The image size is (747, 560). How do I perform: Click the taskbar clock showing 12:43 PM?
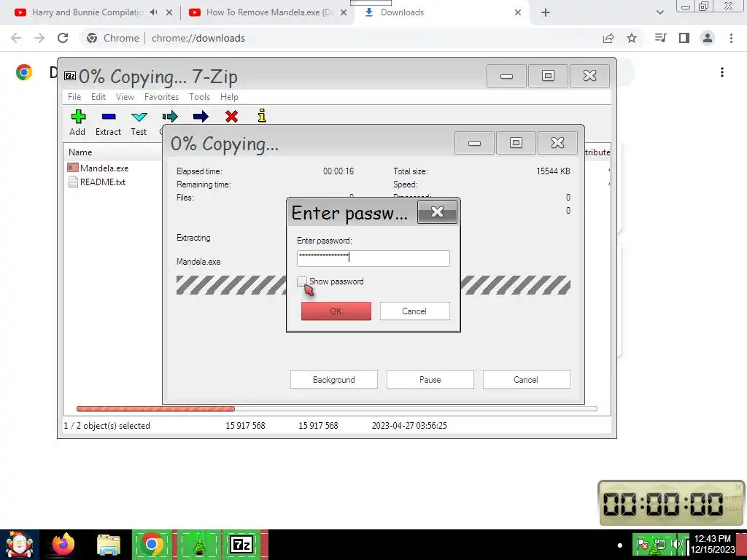(x=713, y=539)
